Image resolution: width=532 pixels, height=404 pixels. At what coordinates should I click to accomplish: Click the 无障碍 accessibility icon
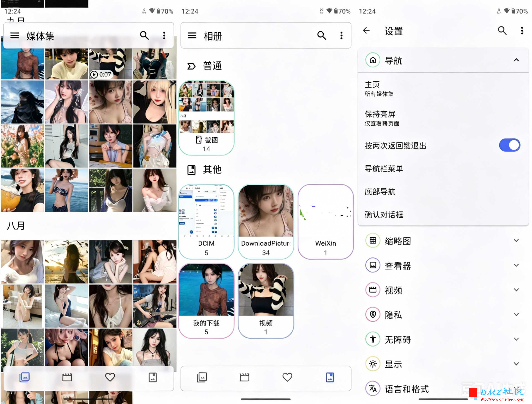pyautogui.click(x=373, y=339)
